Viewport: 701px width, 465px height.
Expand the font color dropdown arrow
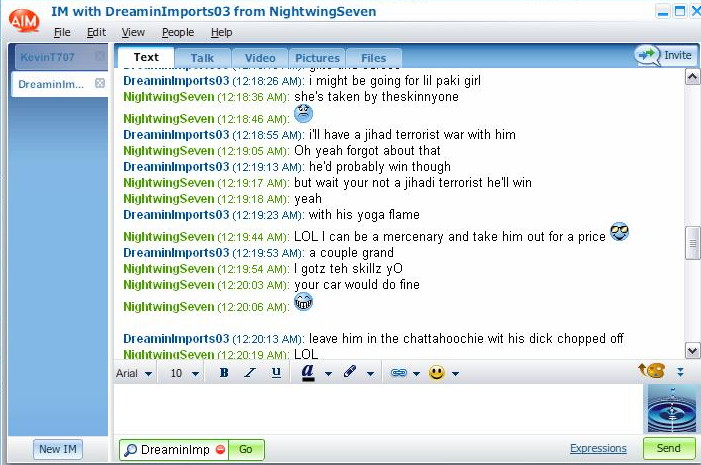[x=328, y=373]
